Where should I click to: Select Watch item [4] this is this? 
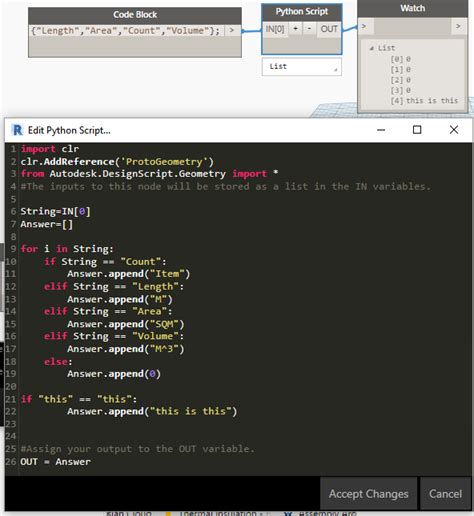pos(424,101)
